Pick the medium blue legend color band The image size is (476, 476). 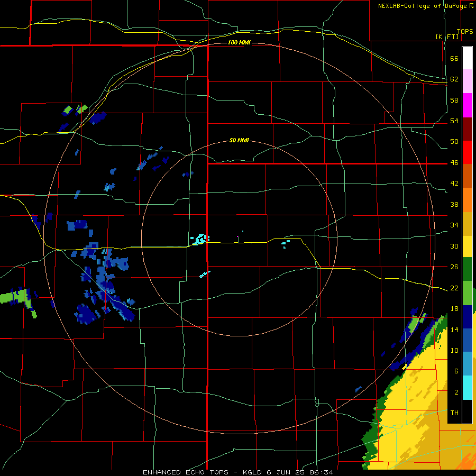coord(467,340)
